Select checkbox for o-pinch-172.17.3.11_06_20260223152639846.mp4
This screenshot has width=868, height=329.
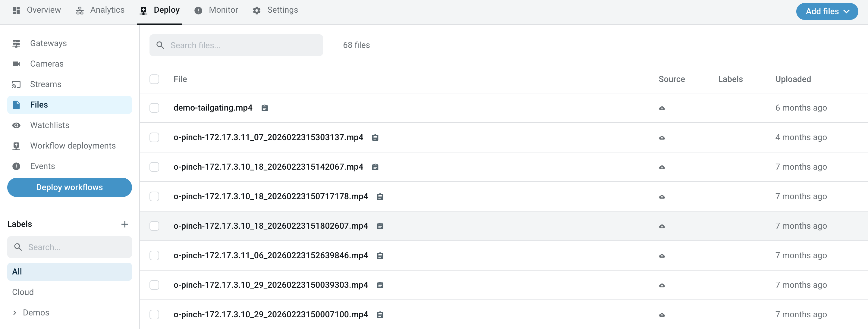tap(154, 255)
